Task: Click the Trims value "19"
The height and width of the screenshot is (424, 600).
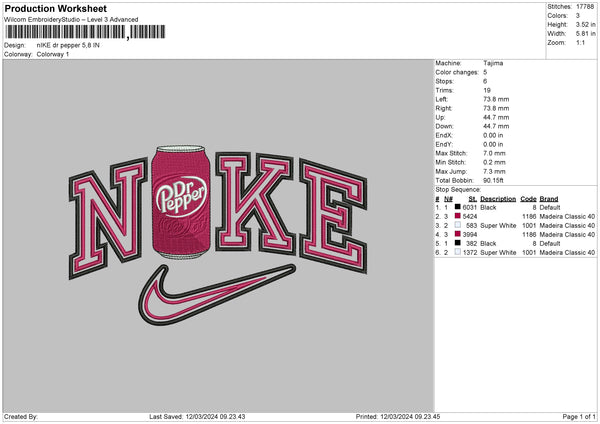Action: click(x=487, y=90)
